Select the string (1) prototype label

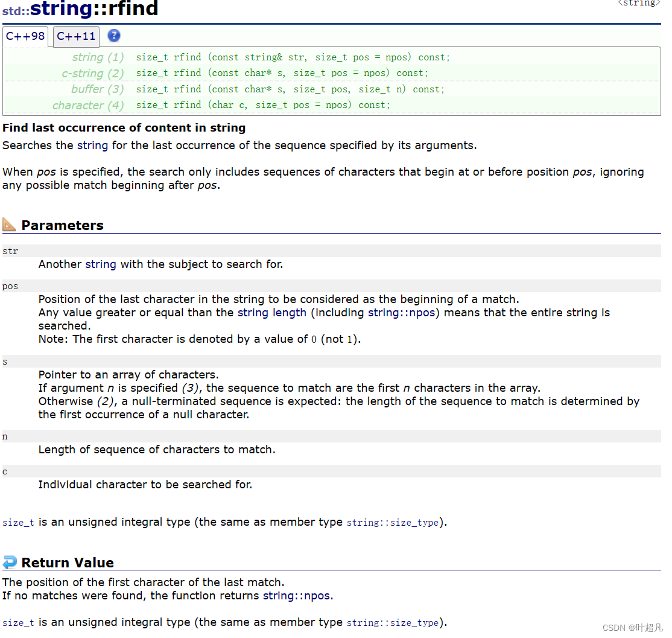coord(98,57)
